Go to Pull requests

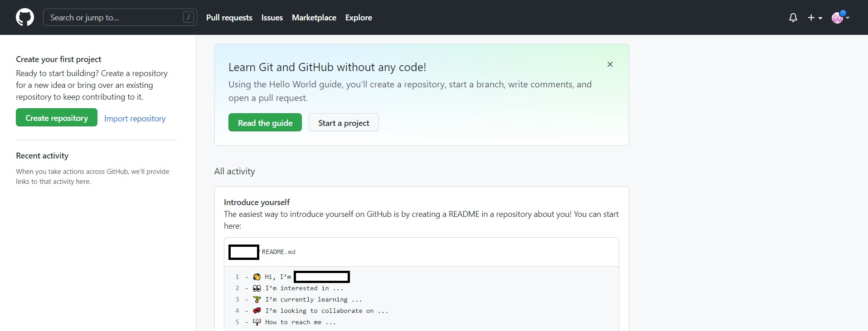click(x=229, y=18)
